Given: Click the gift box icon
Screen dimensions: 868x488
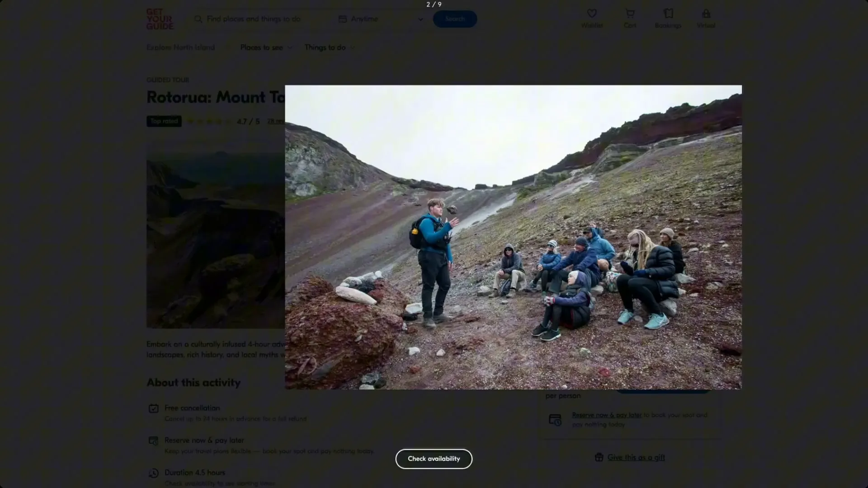Looking at the screenshot, I should click(599, 457).
